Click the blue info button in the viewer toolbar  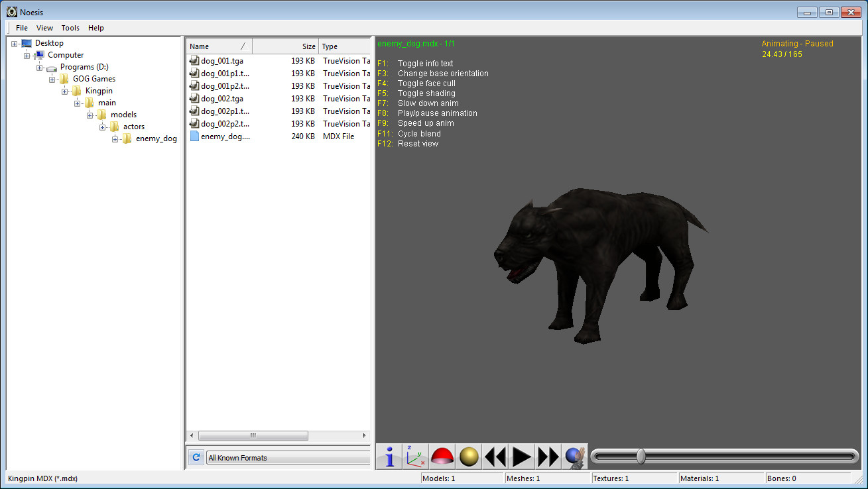pos(389,457)
